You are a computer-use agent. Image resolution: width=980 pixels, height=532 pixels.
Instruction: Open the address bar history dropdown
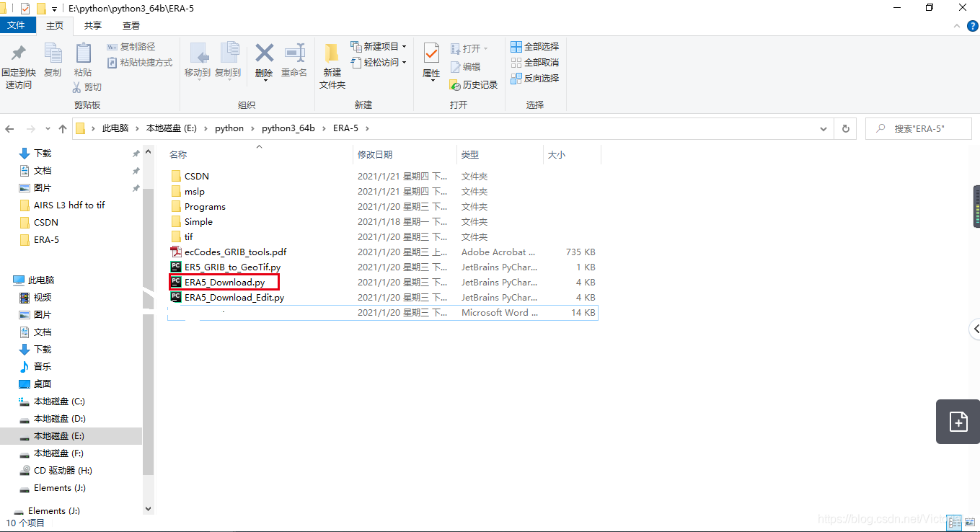(x=823, y=128)
